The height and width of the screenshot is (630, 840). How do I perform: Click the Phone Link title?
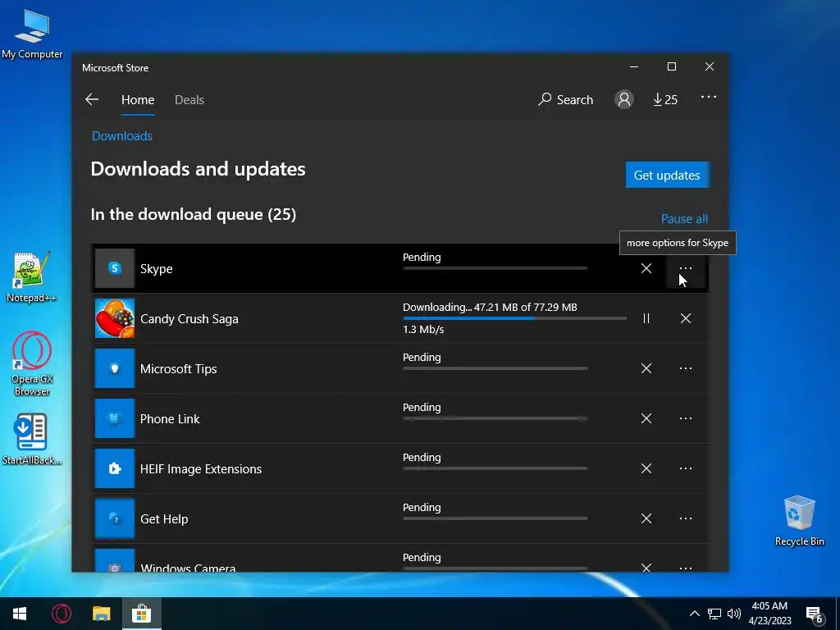(x=170, y=419)
